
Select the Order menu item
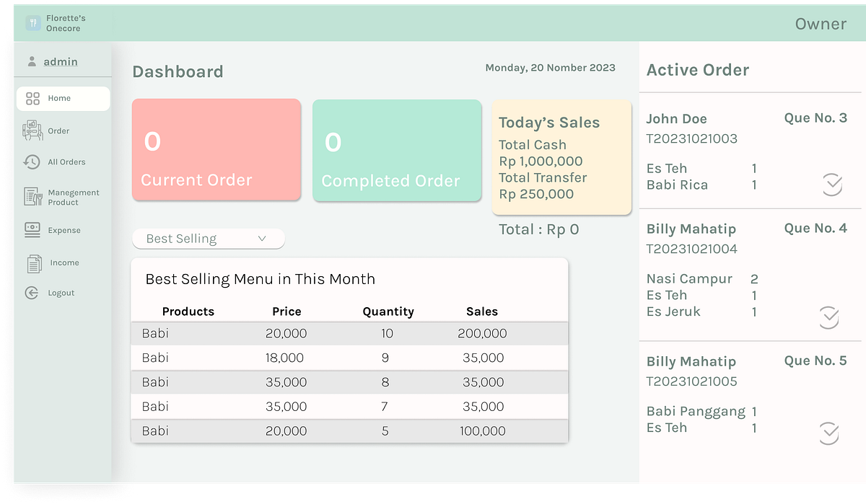58,131
